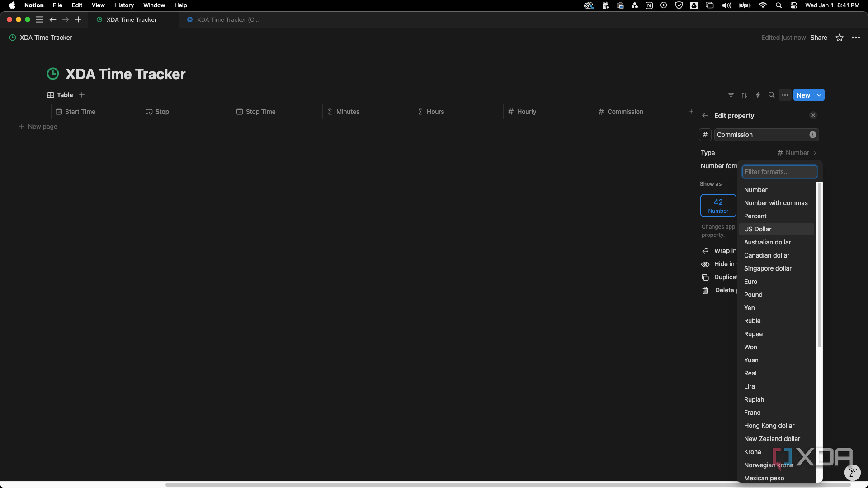Image resolution: width=868 pixels, height=488 pixels.
Task: Click the green clock page icon
Action: (x=53, y=74)
